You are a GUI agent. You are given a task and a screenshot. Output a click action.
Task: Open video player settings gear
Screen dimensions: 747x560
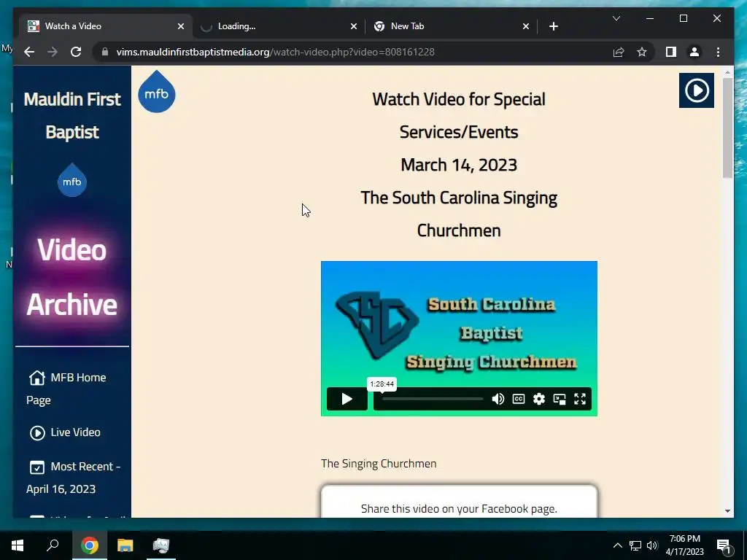pos(539,399)
